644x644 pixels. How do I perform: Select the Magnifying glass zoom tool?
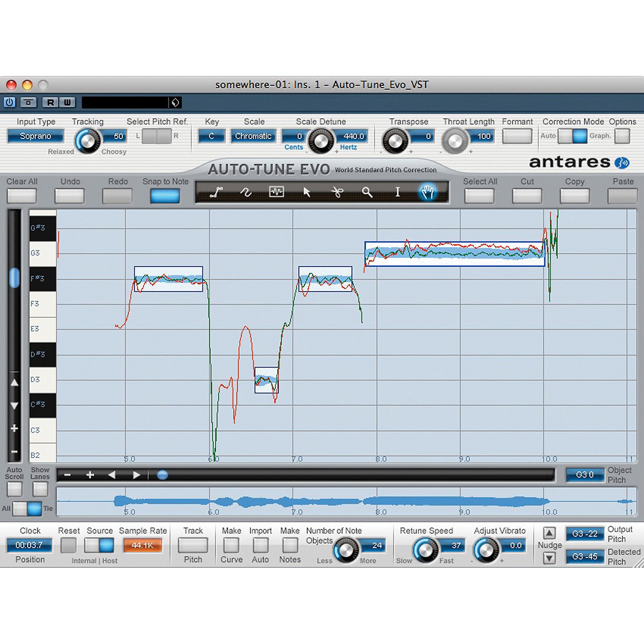pyautogui.click(x=367, y=192)
